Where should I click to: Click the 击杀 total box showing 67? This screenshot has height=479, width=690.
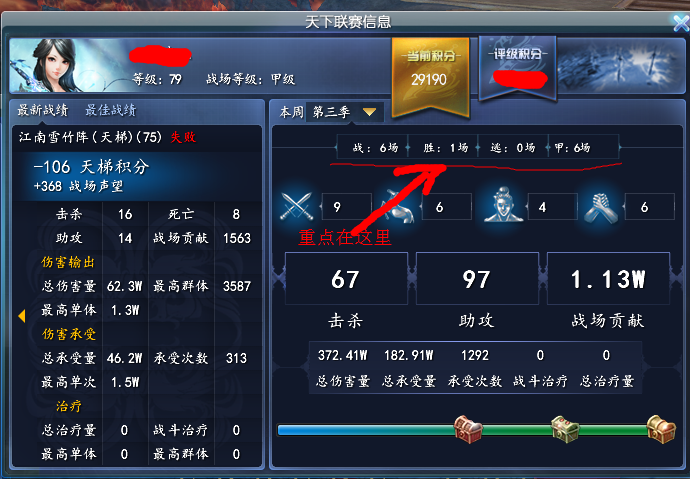point(346,278)
